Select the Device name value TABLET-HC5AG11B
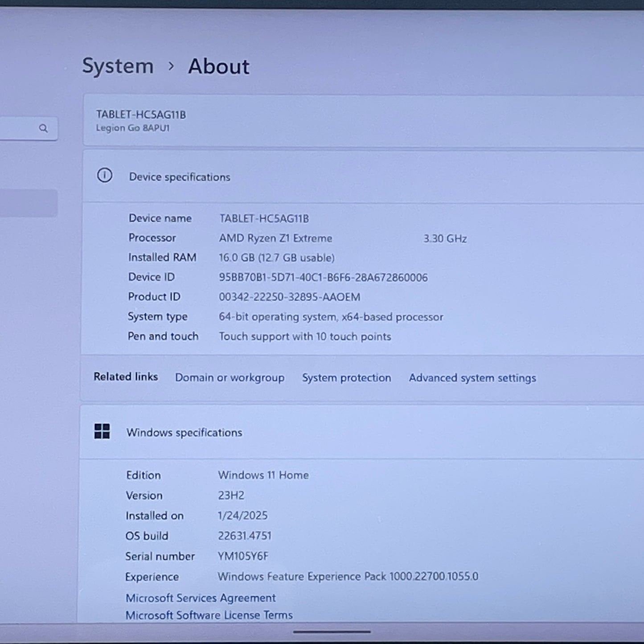 tap(264, 218)
